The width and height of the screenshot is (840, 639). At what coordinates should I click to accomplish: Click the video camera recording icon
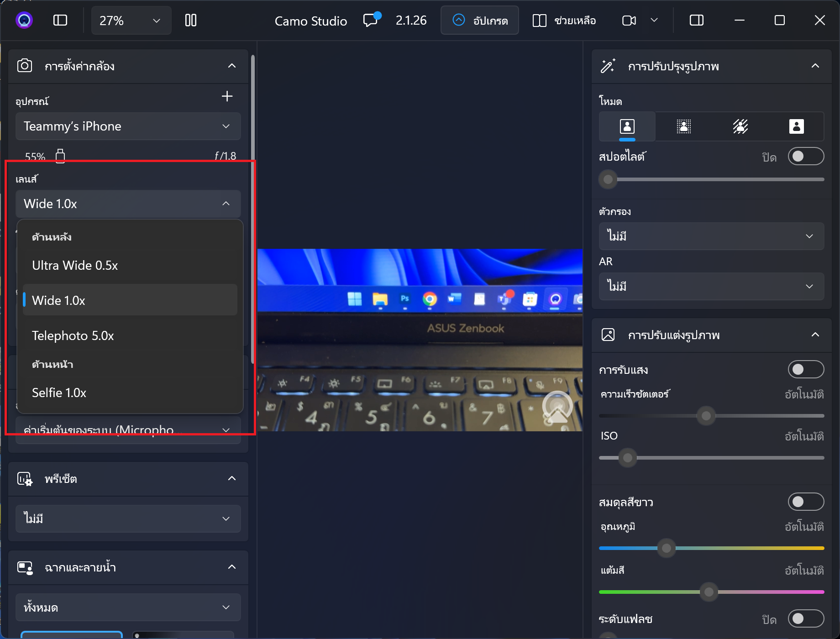coord(629,20)
